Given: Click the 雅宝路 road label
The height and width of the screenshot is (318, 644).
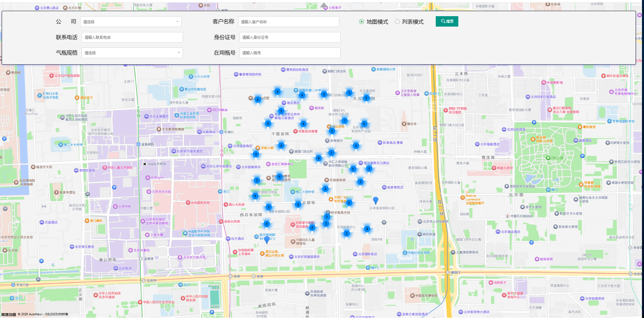Looking at the screenshot, I should click(488, 157).
